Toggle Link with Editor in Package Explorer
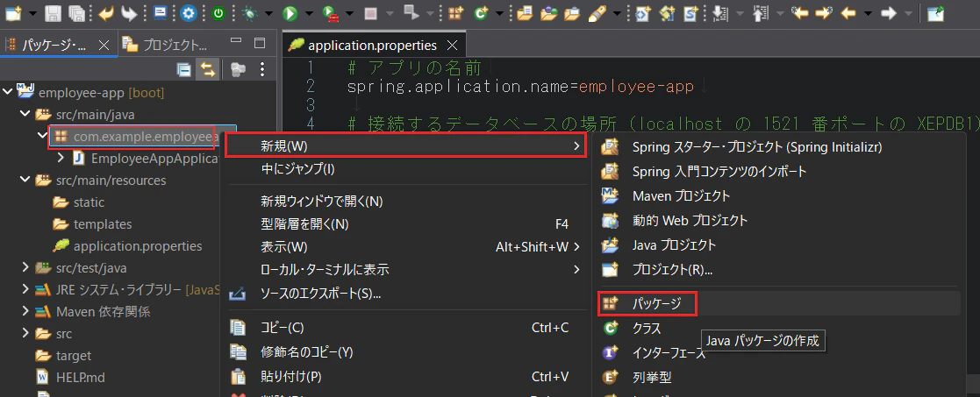Image resolution: width=980 pixels, height=397 pixels. (x=206, y=69)
